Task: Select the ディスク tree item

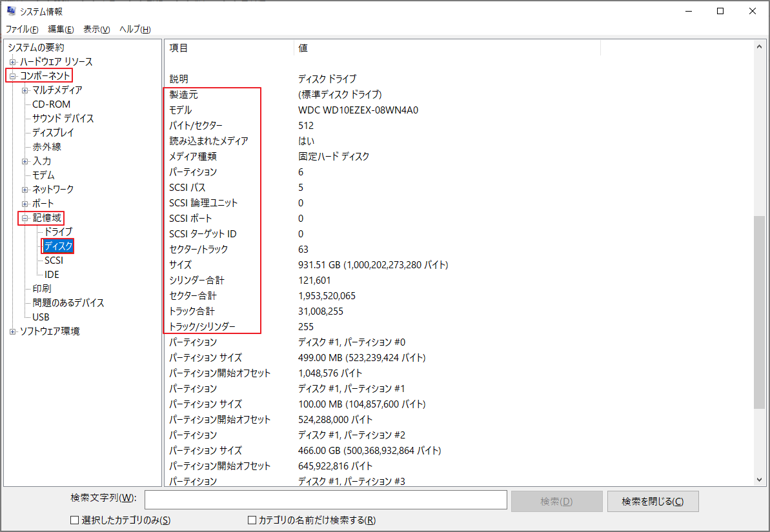Action: click(58, 246)
